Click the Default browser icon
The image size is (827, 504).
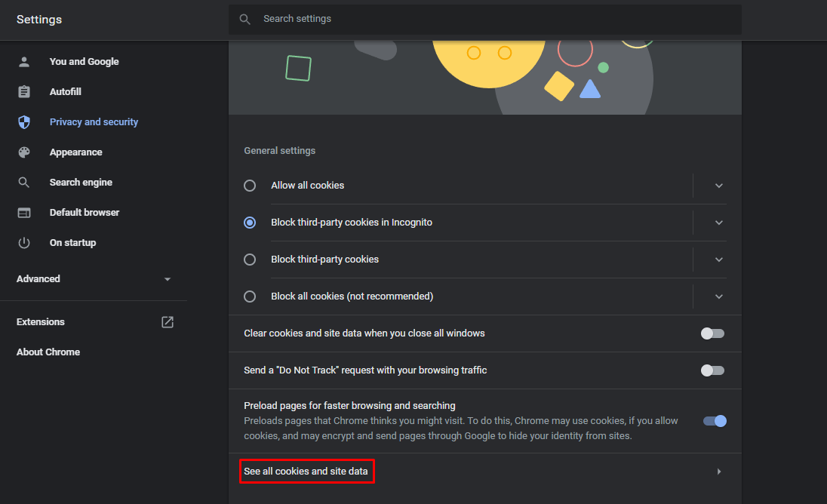(23, 212)
